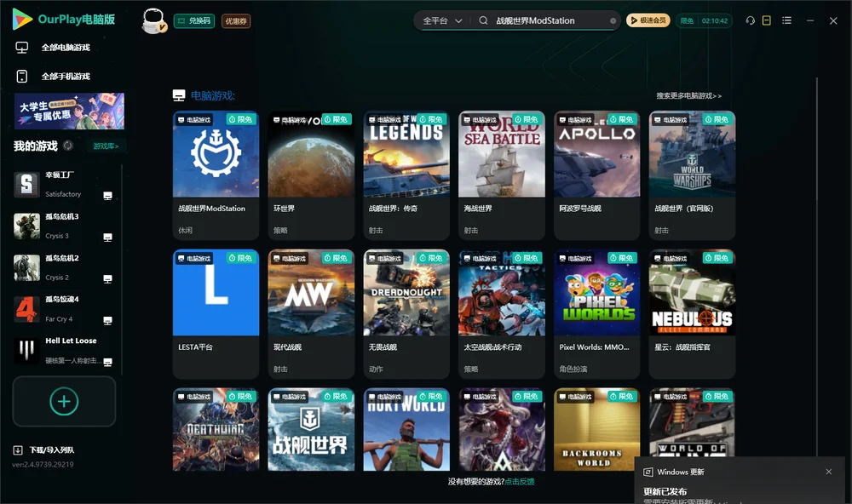852x504 pixels.
Task: Click the 搜索更多电脑游戏>> link
Action: pos(688,95)
